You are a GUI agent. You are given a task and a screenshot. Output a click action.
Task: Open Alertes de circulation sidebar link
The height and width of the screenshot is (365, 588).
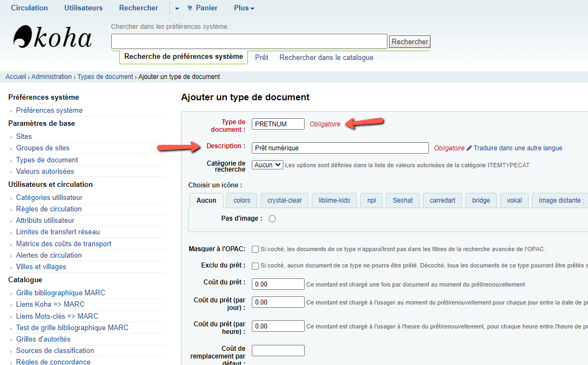coord(49,255)
